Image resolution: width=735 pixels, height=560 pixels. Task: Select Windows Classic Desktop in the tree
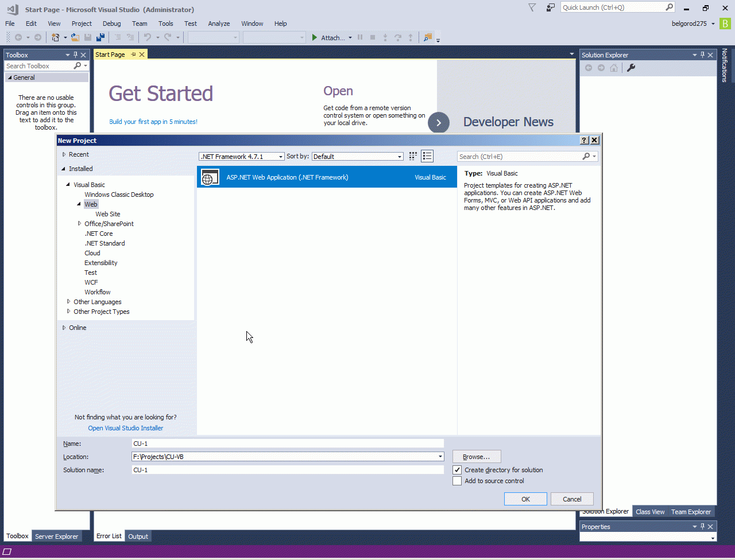click(x=119, y=195)
